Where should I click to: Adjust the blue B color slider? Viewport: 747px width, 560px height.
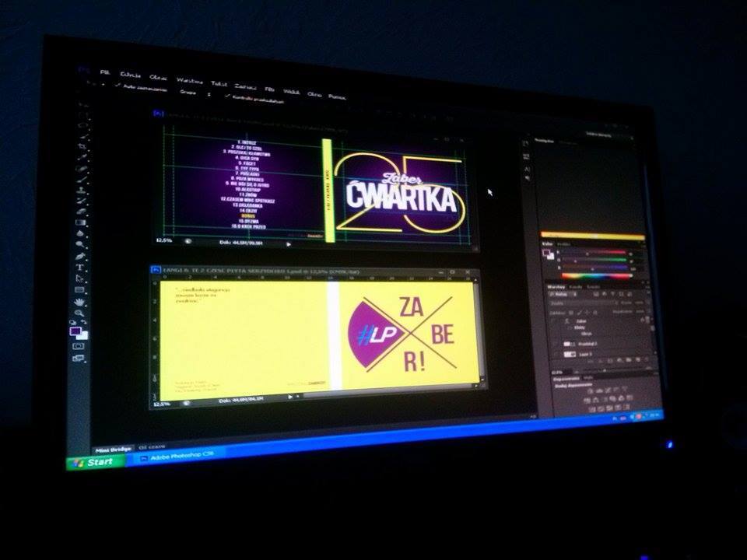tap(595, 268)
